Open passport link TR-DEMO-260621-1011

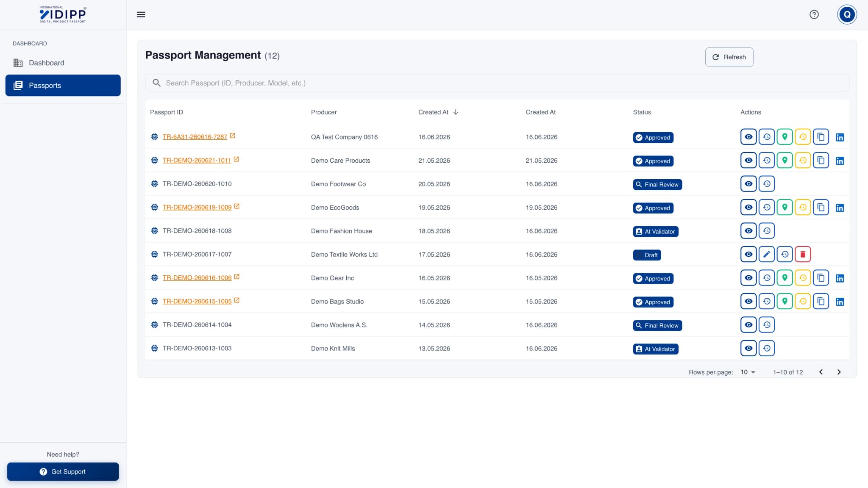click(x=197, y=161)
